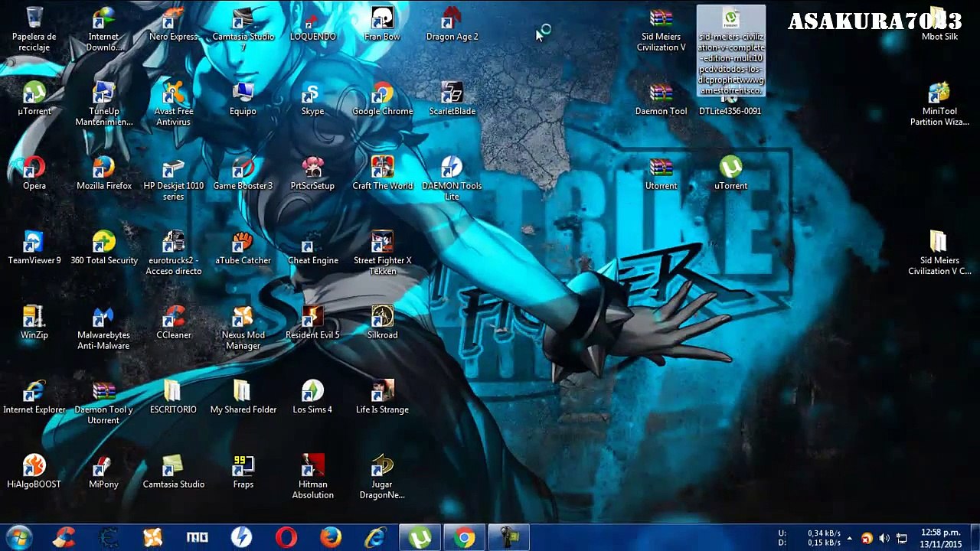Open HP Deskjet 1010 series icon
The width and height of the screenshot is (980, 551).
tap(174, 178)
